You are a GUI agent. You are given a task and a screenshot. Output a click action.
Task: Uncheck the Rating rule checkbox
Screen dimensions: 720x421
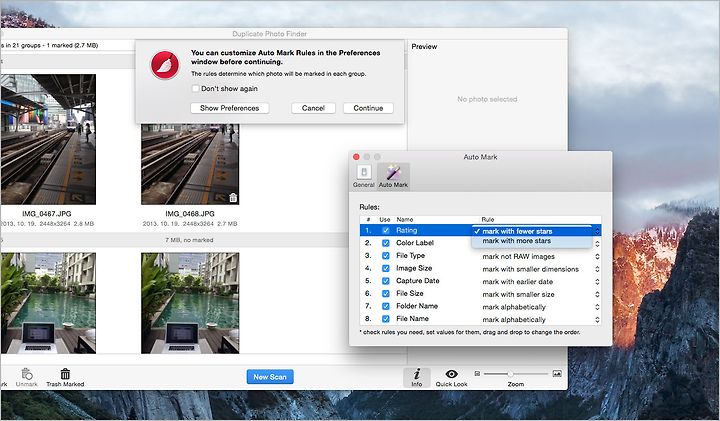pyautogui.click(x=386, y=230)
